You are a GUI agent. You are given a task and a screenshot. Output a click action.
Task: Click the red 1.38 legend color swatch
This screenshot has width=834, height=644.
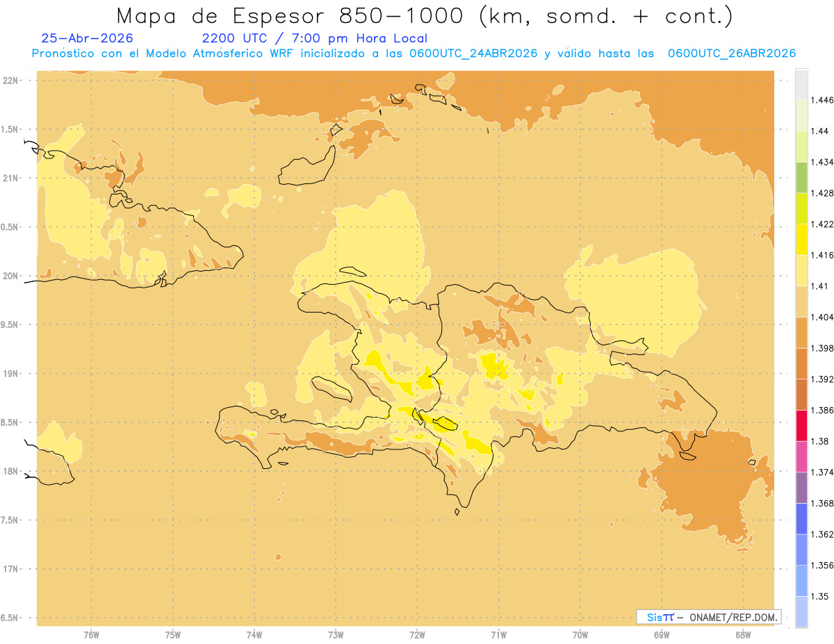(801, 425)
